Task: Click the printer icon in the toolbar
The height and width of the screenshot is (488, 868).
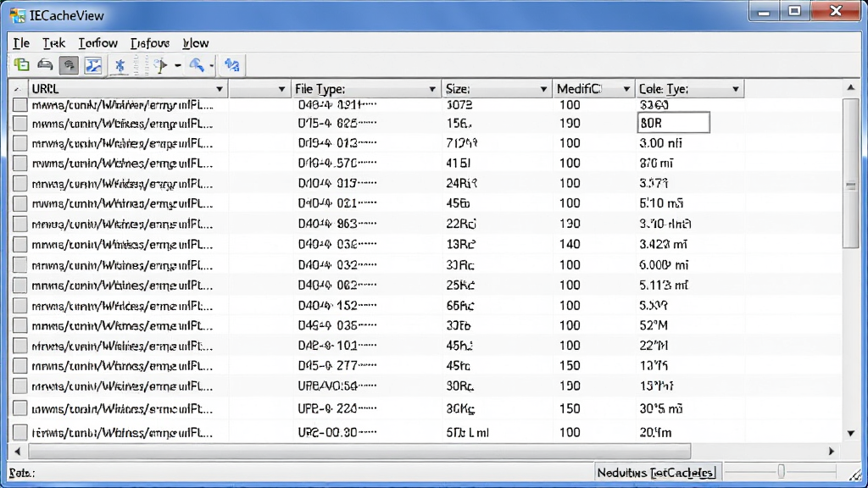Action: pyautogui.click(x=45, y=65)
